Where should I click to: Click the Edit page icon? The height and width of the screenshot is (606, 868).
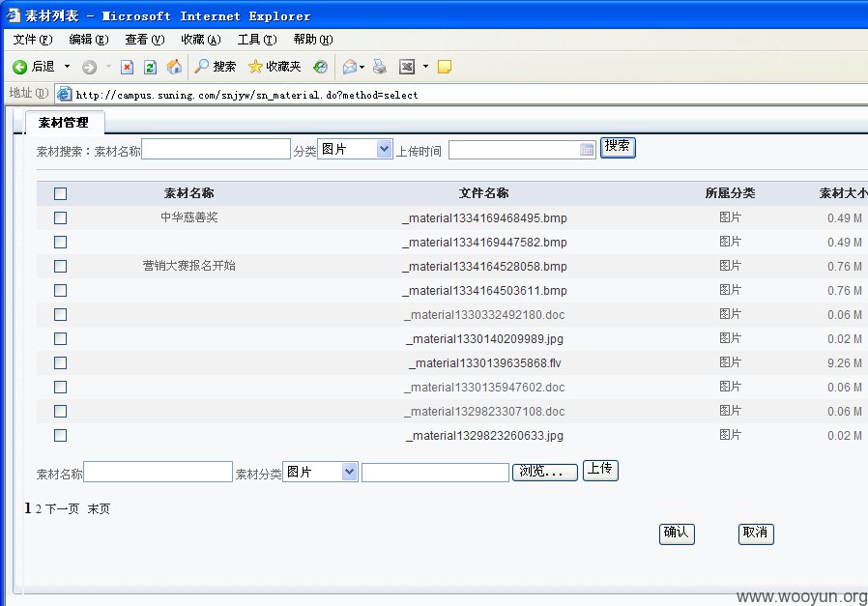pos(407,67)
